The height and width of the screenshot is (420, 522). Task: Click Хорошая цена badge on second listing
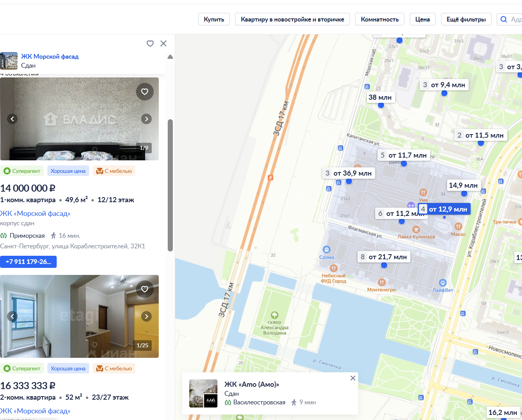click(68, 368)
